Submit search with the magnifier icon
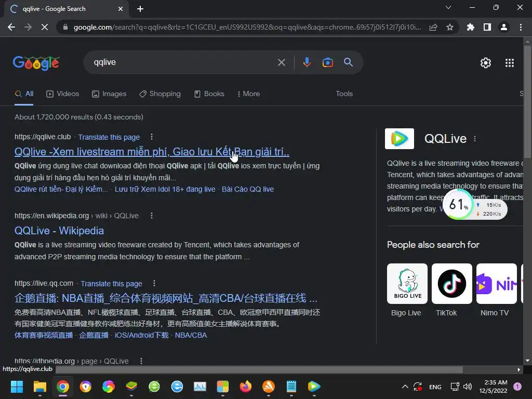Image resolution: width=532 pixels, height=399 pixels. pyautogui.click(x=349, y=62)
